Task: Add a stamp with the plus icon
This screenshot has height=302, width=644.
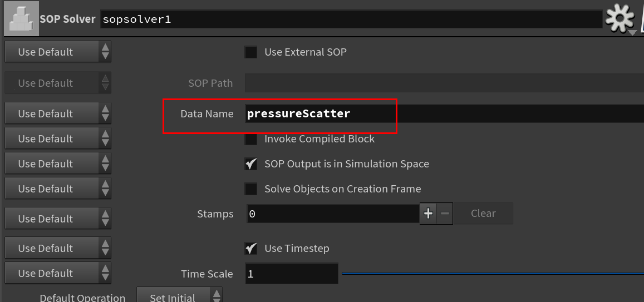Action: pos(428,214)
